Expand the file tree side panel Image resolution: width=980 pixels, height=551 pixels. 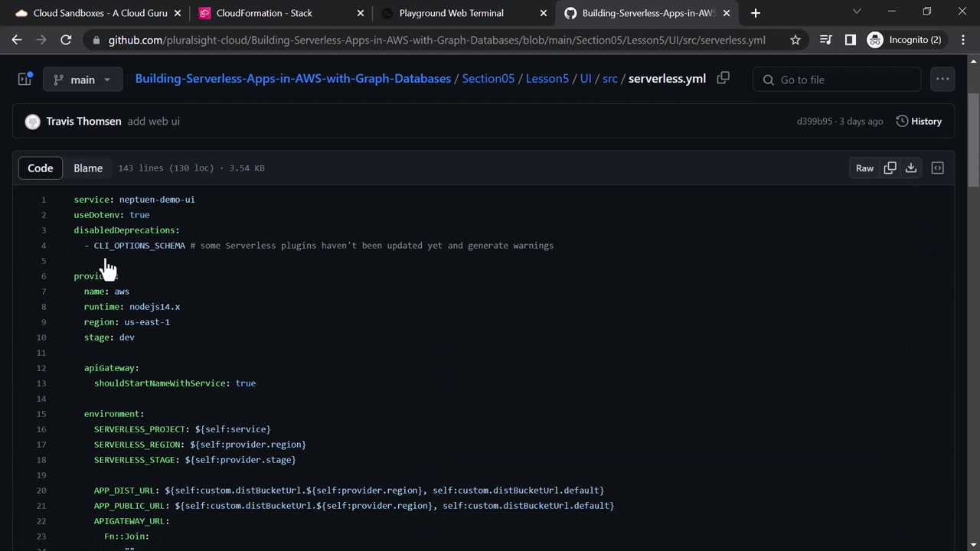pyautogui.click(x=25, y=79)
